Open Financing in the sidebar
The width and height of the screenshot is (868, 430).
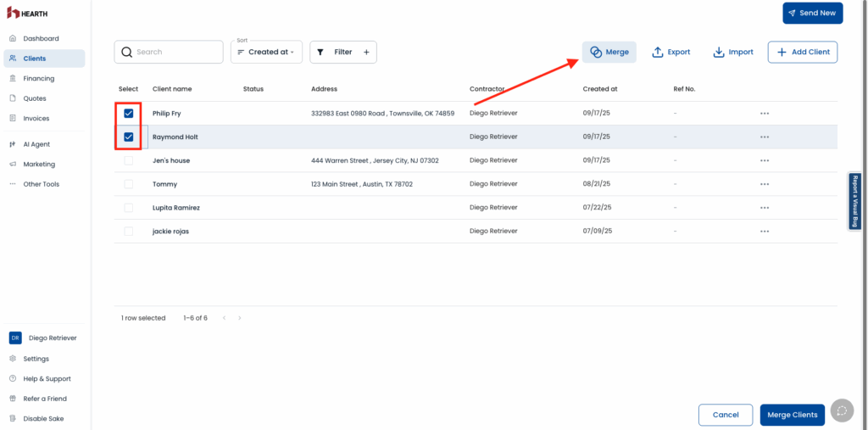(38, 79)
